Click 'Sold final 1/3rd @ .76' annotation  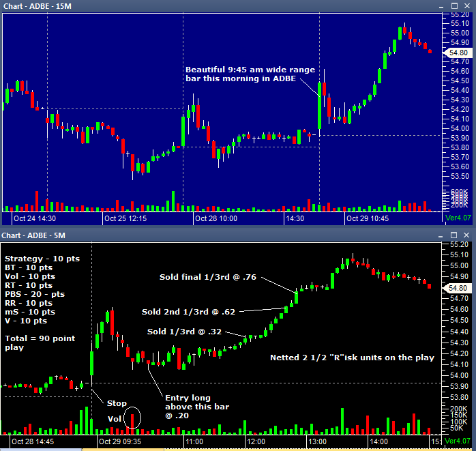[208, 277]
